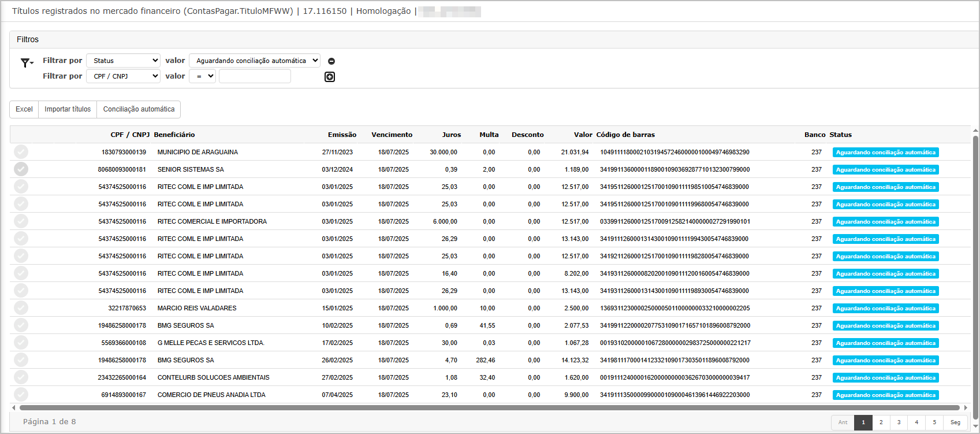Viewport: 980px width, 434px height.
Task: Click the Importar títulos button
Action: coord(68,109)
